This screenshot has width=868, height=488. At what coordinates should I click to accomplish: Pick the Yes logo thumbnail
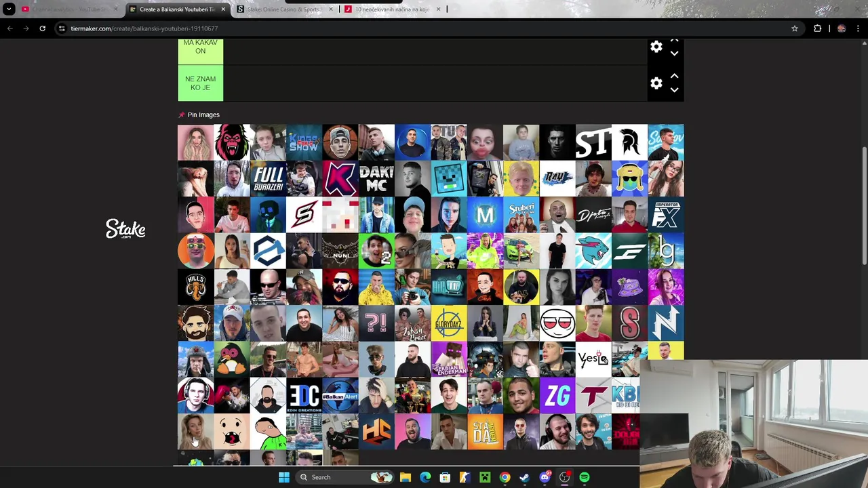point(593,360)
